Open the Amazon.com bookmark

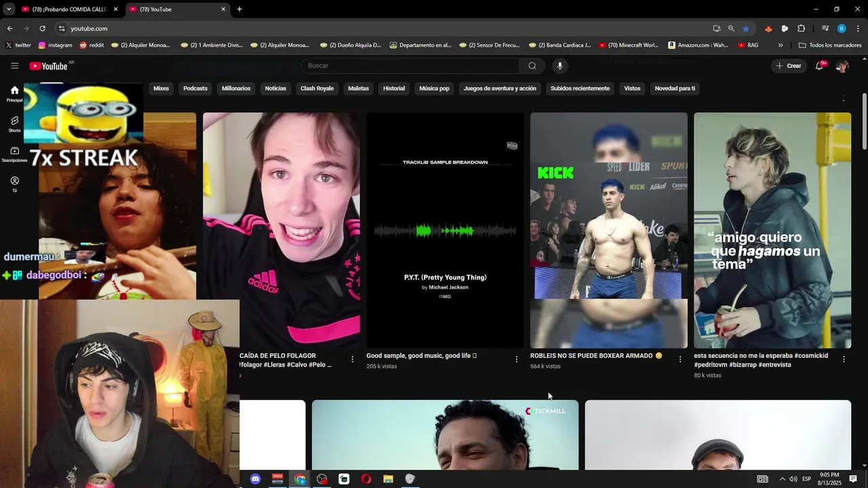point(698,45)
